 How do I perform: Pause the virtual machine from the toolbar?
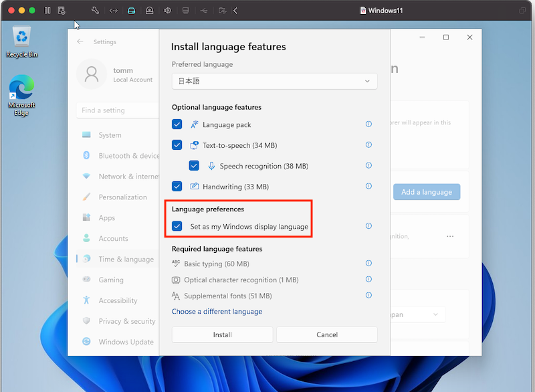(x=47, y=11)
